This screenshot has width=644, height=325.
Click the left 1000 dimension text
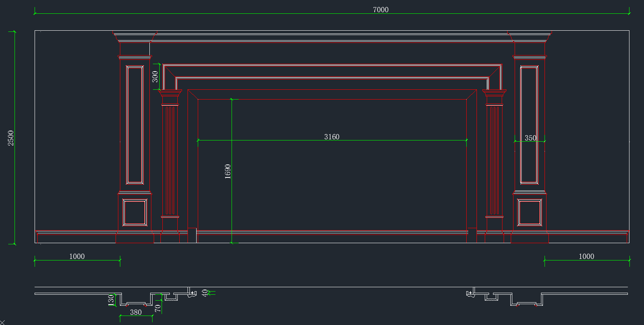click(77, 256)
